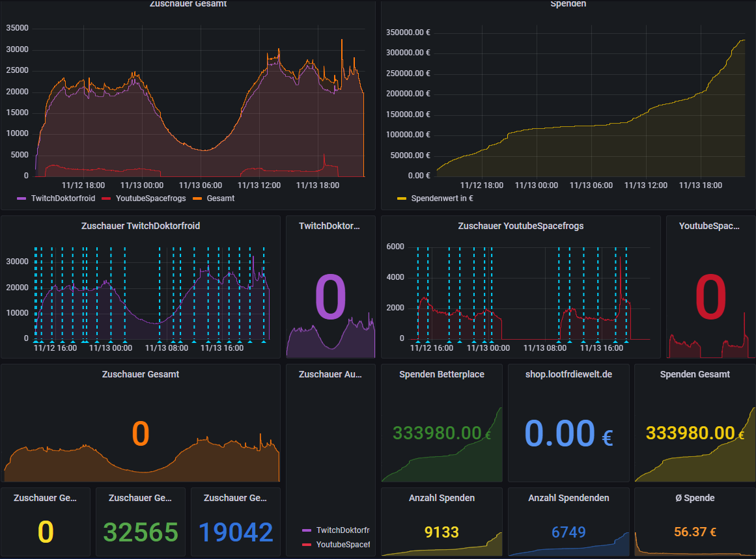
Task: Toggle the Gesamt series legend entry
Action: pyautogui.click(x=220, y=198)
